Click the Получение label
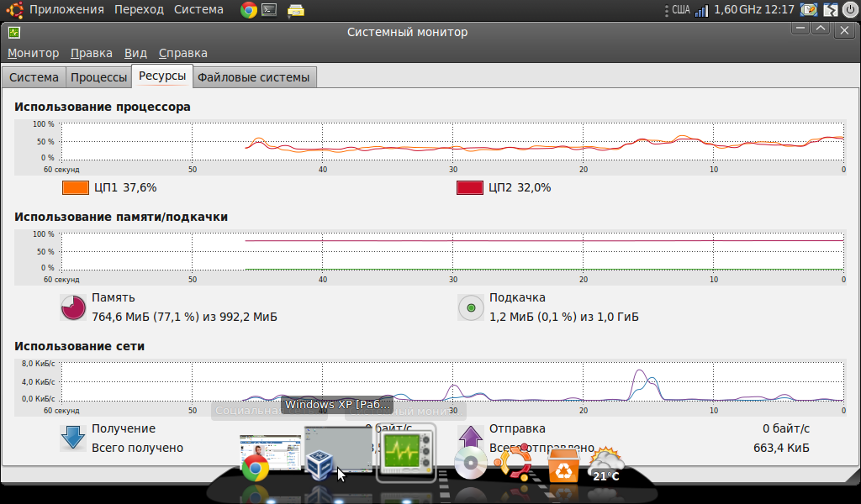The height and width of the screenshot is (504, 861). pos(124,429)
